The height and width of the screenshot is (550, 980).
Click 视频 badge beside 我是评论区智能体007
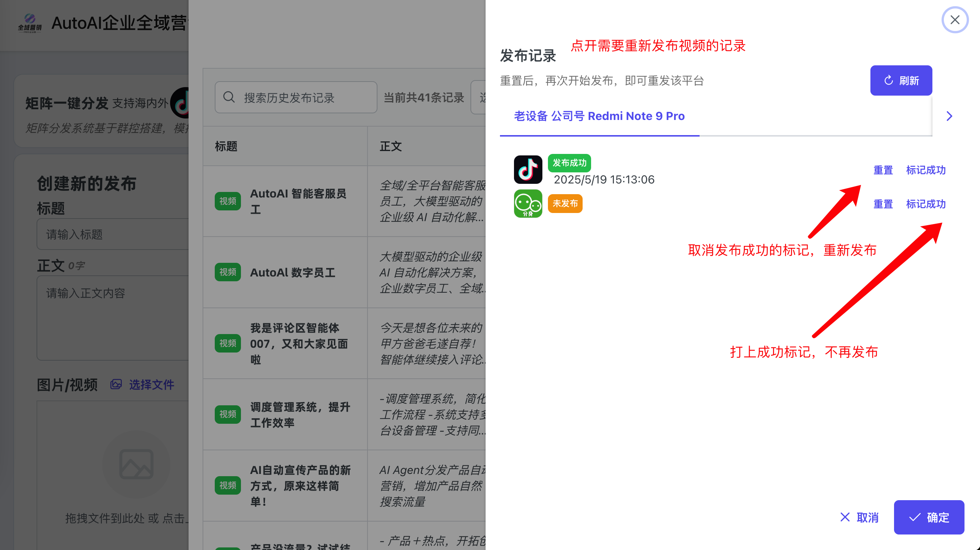click(228, 343)
